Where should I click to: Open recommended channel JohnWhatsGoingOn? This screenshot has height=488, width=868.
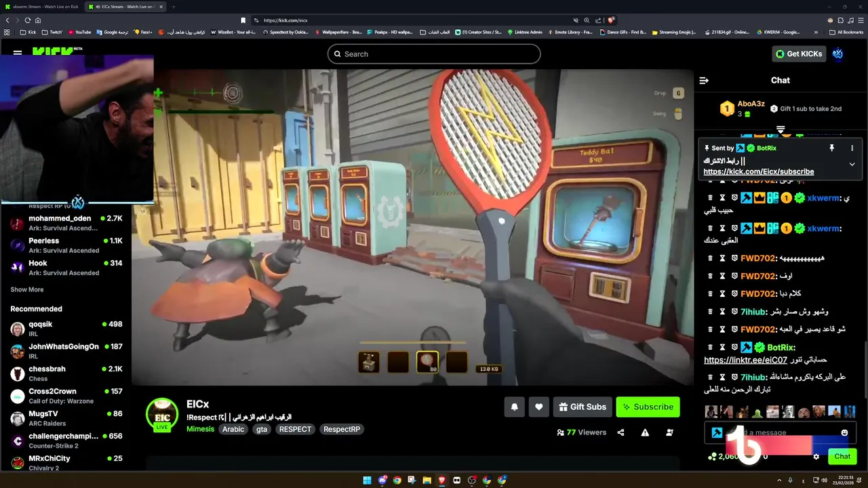(x=66, y=351)
